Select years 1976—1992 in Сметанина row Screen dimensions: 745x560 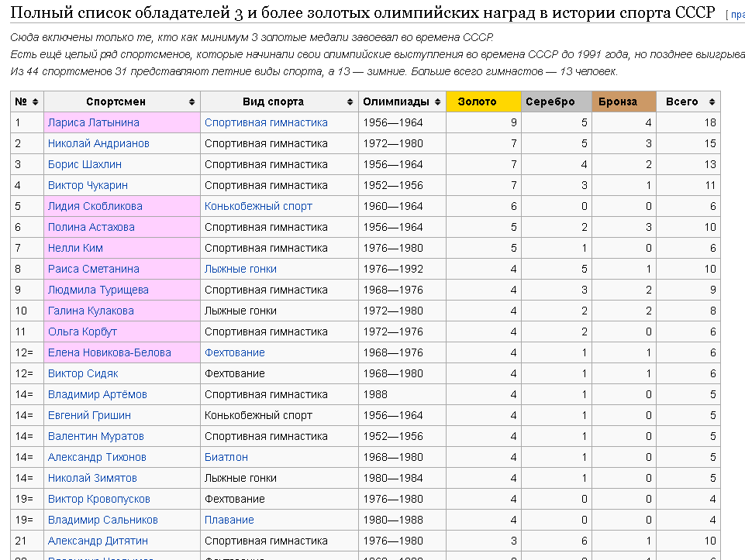click(x=393, y=269)
